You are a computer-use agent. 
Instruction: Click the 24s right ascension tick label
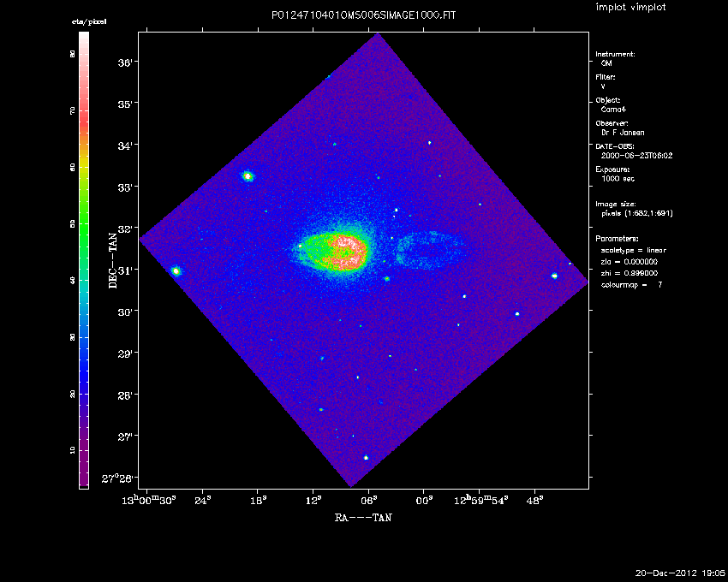click(x=202, y=501)
